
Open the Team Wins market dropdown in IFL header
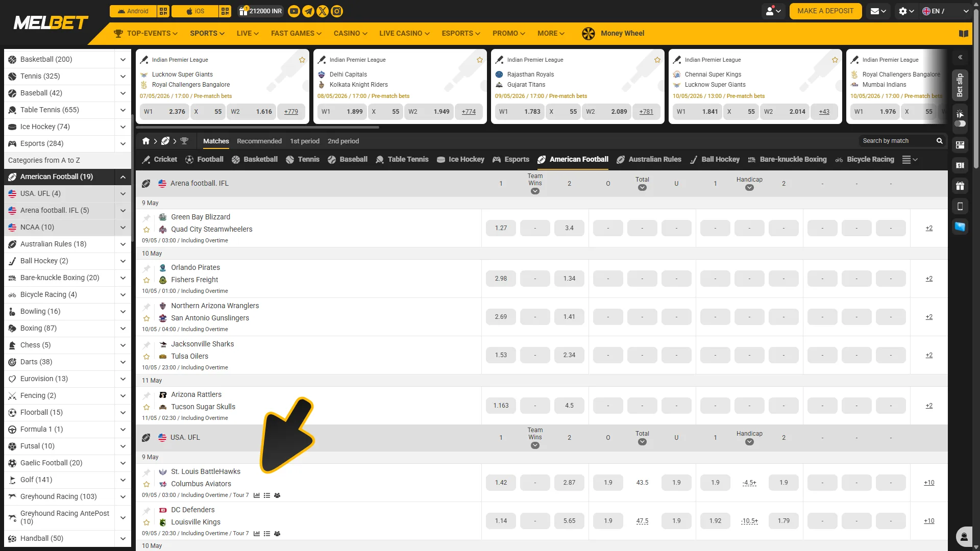(535, 191)
